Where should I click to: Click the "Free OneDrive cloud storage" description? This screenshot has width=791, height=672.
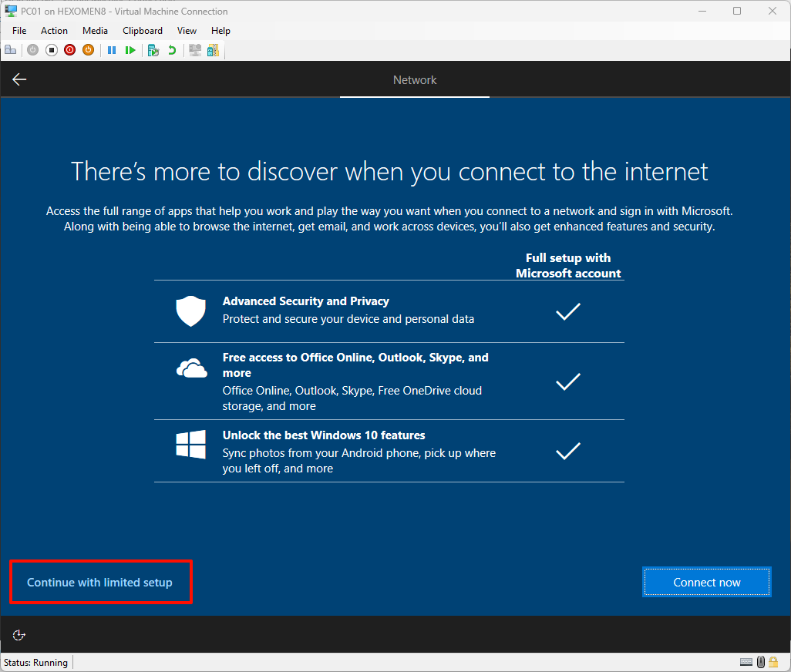tap(352, 398)
